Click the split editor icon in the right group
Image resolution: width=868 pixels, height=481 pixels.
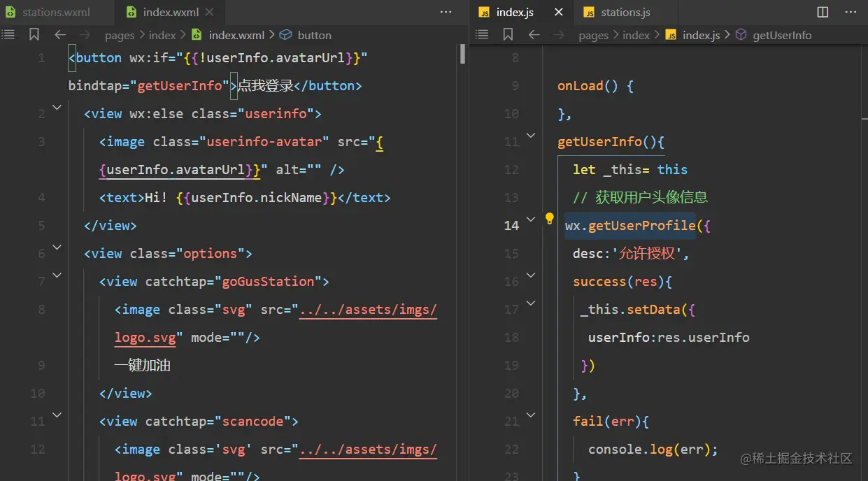[823, 12]
